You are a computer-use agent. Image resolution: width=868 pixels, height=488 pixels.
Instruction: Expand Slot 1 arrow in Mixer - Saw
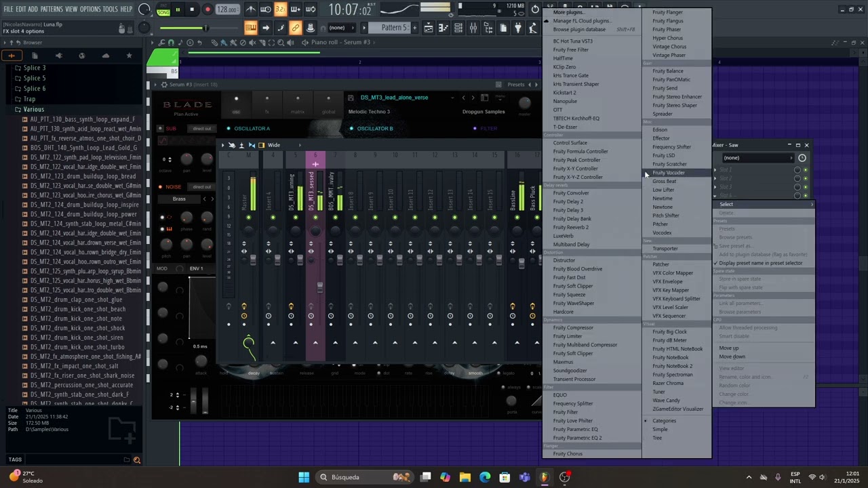(716, 170)
